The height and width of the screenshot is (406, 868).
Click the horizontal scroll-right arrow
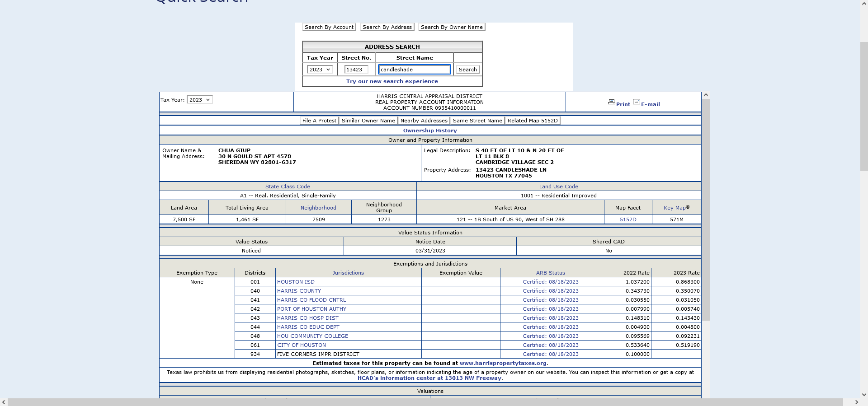point(856,402)
